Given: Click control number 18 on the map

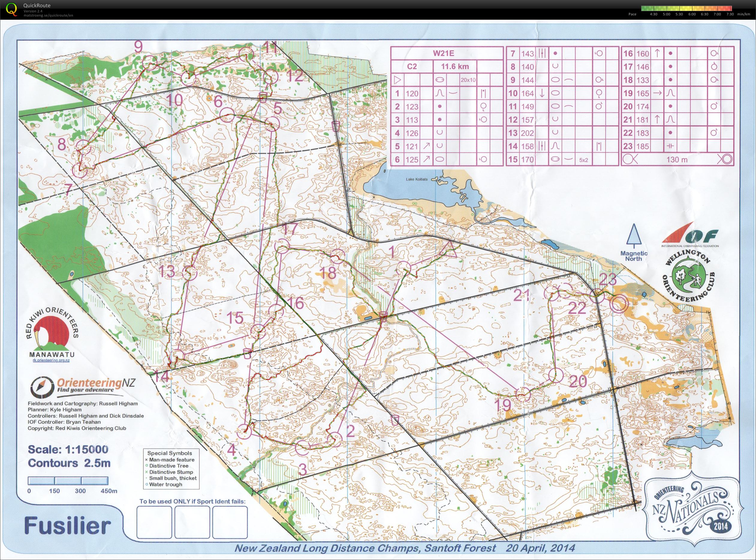Looking at the screenshot, I should click(328, 273).
